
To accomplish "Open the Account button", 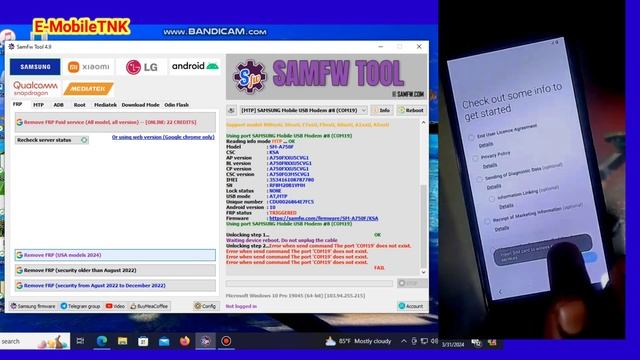I will coord(411,306).
